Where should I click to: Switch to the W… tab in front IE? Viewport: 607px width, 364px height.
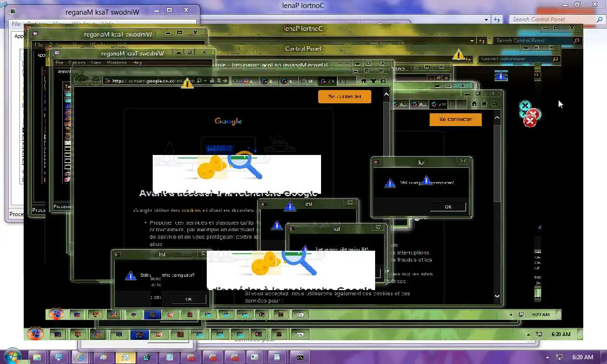point(309,81)
